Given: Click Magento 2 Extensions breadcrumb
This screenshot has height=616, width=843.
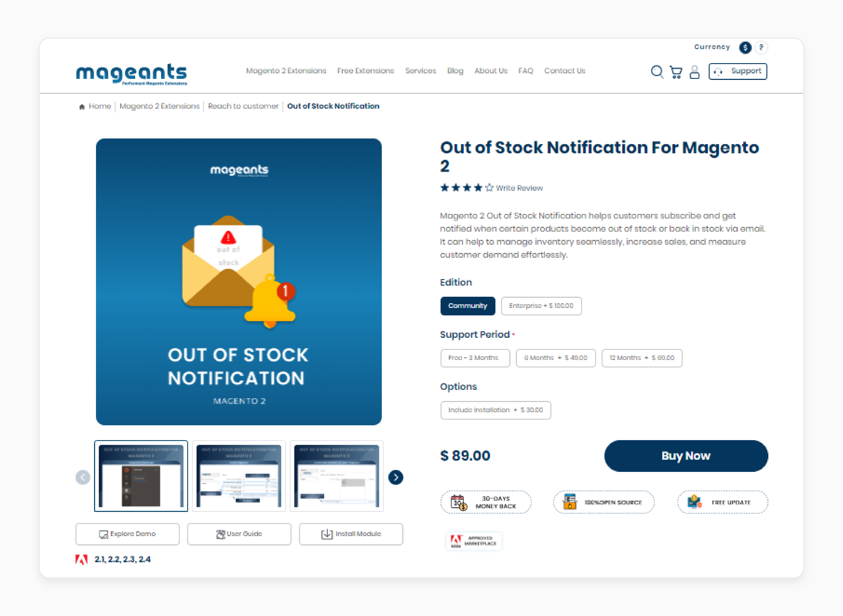Looking at the screenshot, I should point(159,106).
